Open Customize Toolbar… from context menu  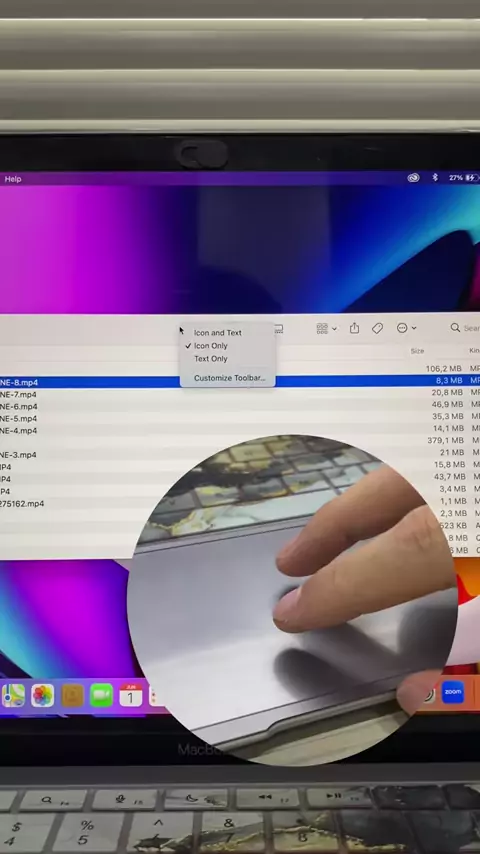[229, 378]
